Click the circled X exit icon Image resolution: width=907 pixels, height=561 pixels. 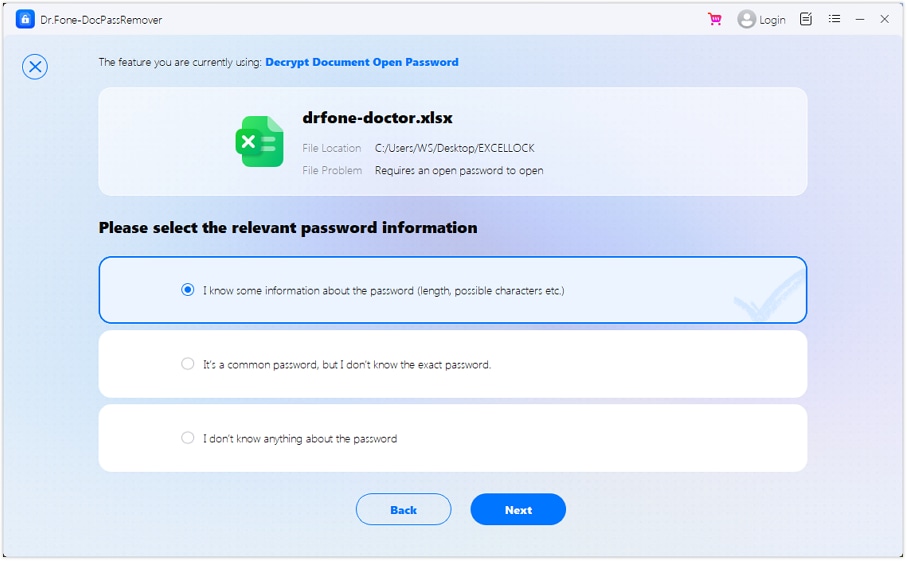click(x=35, y=67)
